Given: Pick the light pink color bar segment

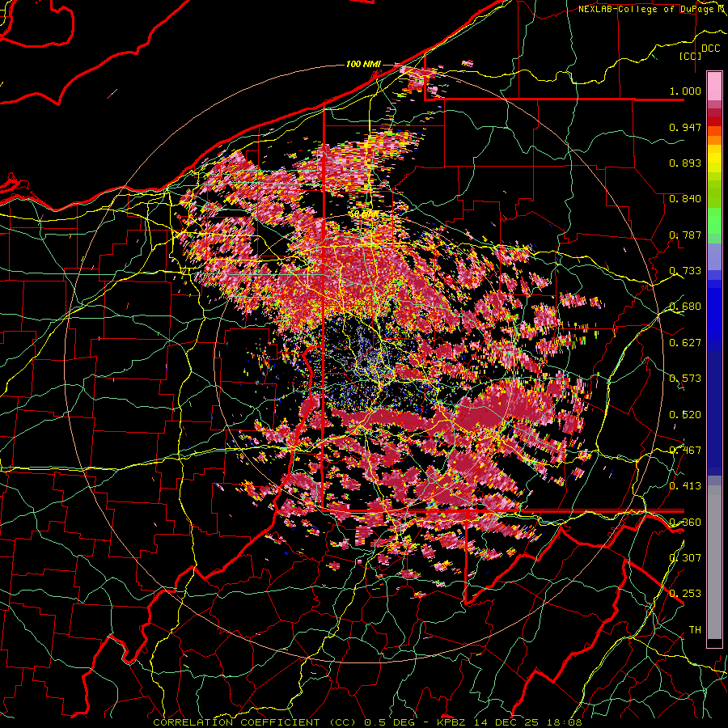Looking at the screenshot, I should [x=714, y=86].
